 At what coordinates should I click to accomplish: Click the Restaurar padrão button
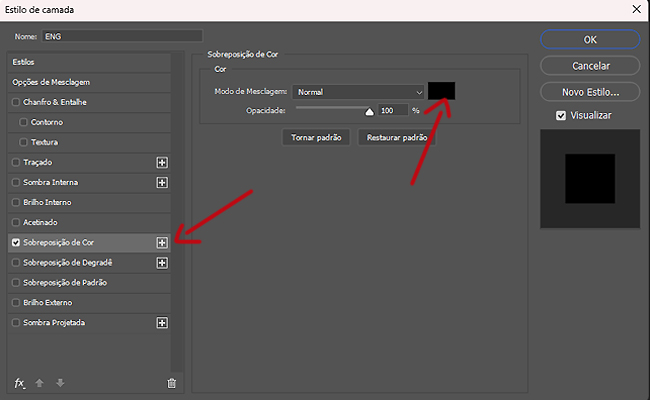click(x=396, y=137)
